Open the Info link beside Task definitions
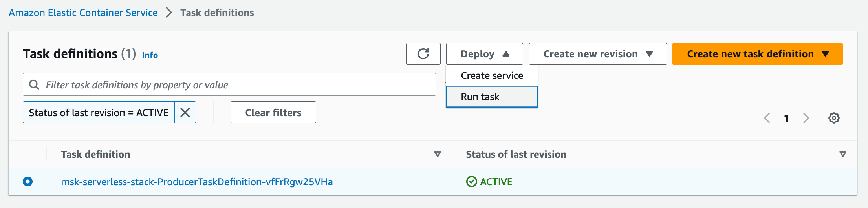868x208 pixels. tap(150, 55)
